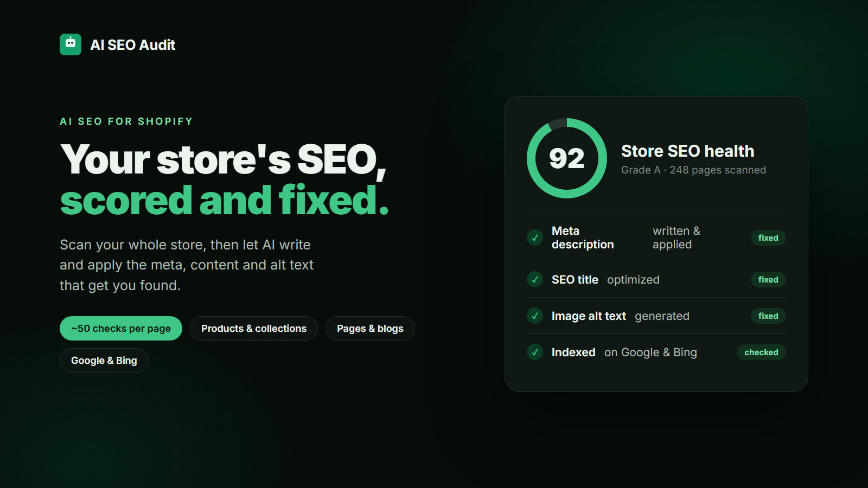
Task: Click the checkmark icon beside Meta description
Action: [x=535, y=237]
